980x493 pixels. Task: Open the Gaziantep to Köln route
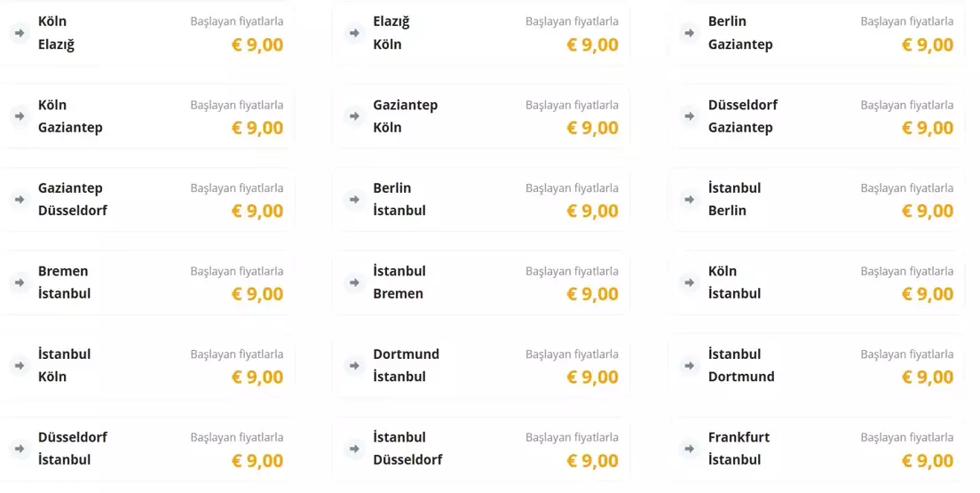pyautogui.click(x=480, y=116)
